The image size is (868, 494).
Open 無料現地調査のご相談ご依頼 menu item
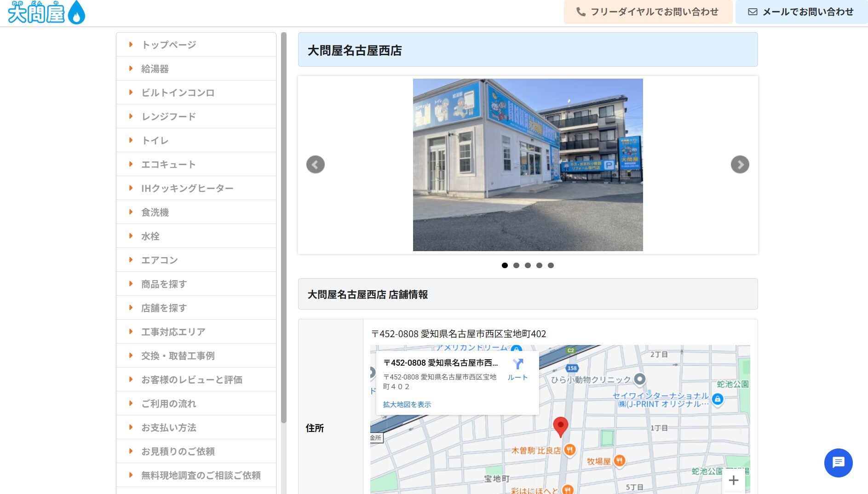point(196,475)
